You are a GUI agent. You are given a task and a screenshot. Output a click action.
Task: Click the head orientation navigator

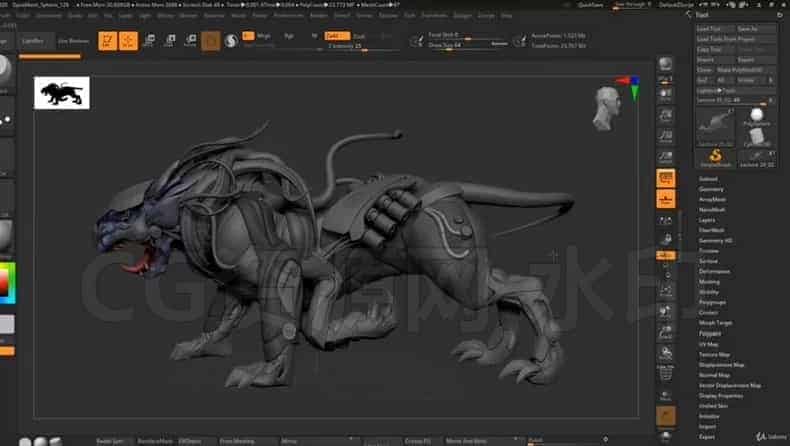pyautogui.click(x=606, y=108)
